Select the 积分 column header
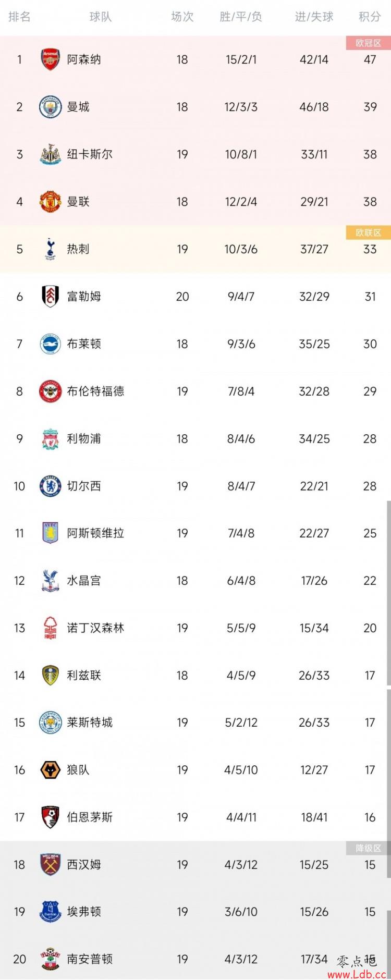391x980 pixels. pyautogui.click(x=370, y=17)
